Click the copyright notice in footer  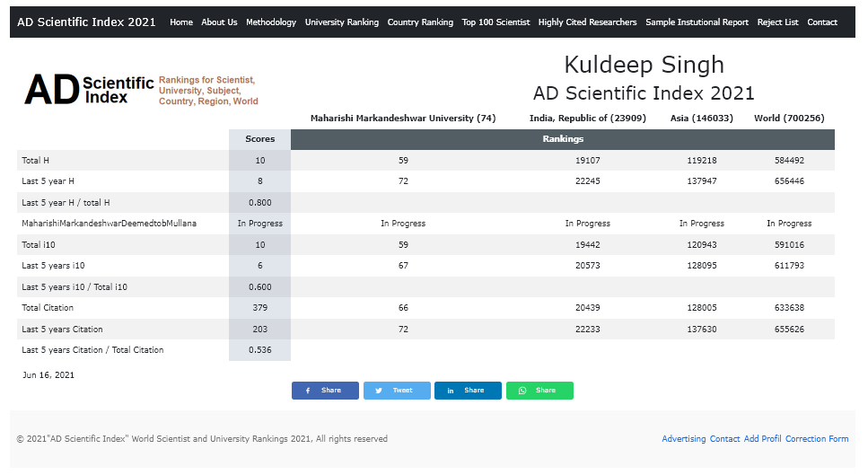click(202, 439)
